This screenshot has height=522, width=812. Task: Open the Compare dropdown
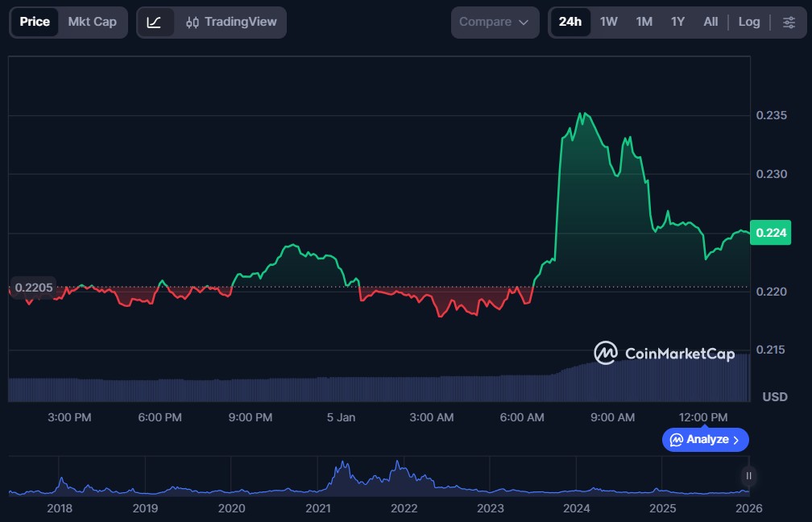494,22
